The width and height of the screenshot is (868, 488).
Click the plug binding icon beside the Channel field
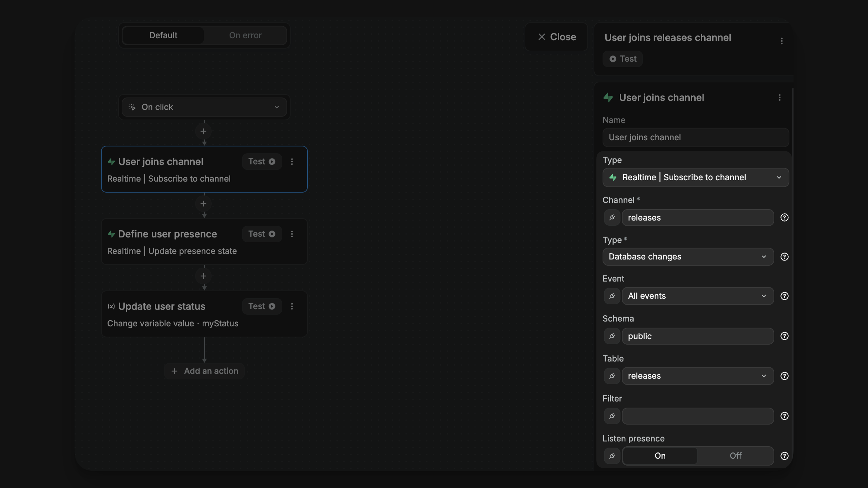612,217
